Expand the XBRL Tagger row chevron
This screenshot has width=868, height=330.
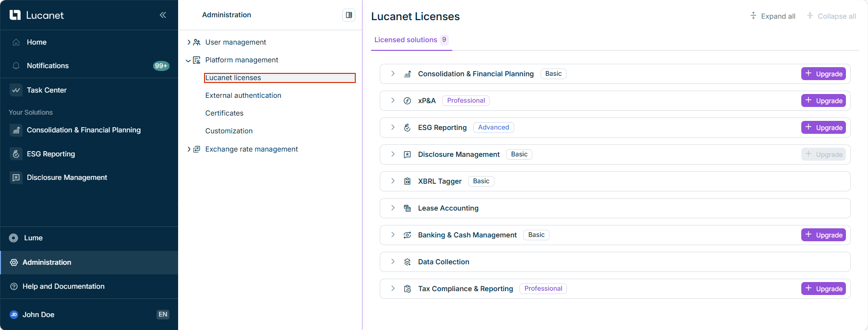click(393, 181)
